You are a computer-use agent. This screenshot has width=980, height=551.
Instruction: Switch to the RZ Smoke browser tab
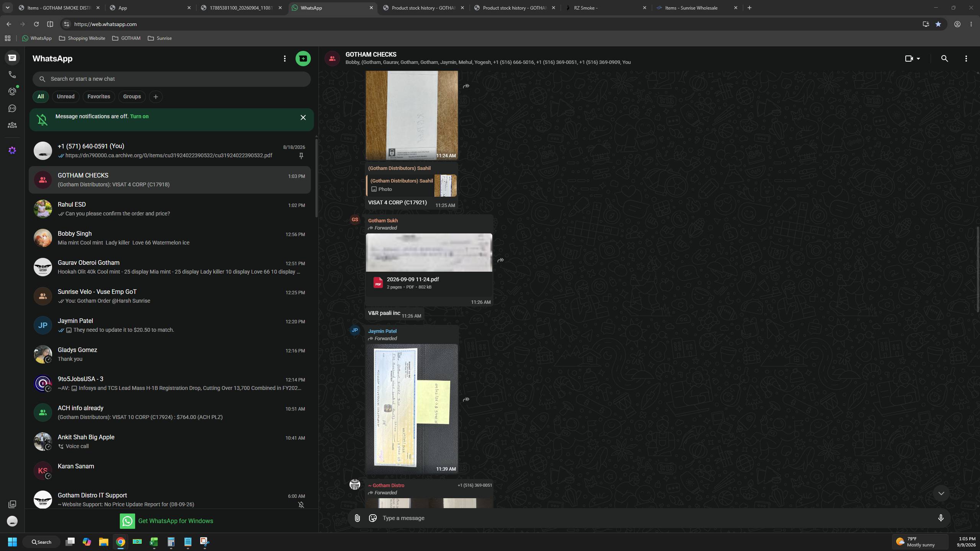pos(607,8)
